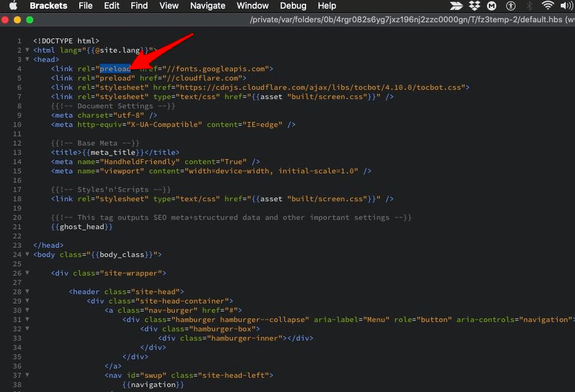
Task: Click "<!DOCTYPE html>" on line 1
Action: (66, 41)
